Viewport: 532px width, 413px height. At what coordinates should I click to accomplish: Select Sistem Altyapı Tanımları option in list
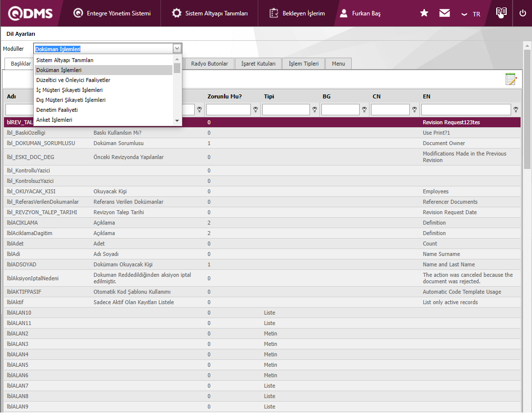click(103, 60)
